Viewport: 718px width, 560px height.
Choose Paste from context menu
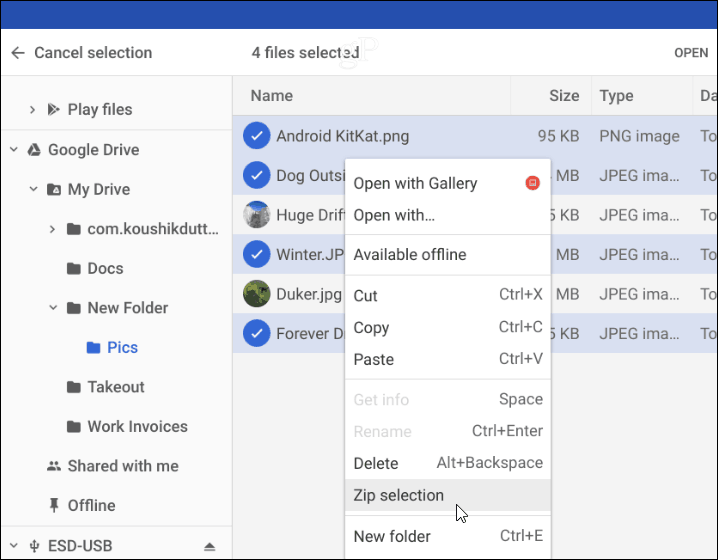point(447,359)
